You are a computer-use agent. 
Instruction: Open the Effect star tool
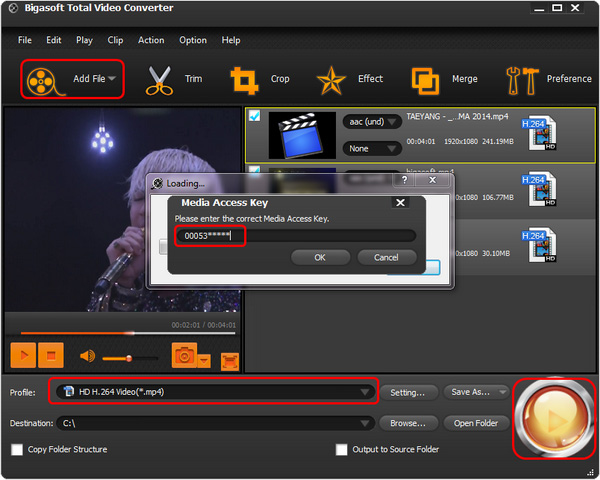coord(331,80)
